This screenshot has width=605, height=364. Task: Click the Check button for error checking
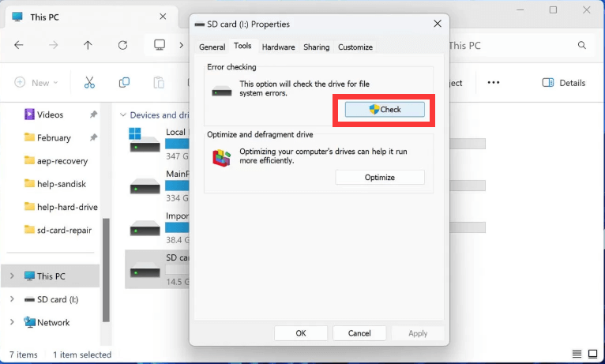(x=385, y=110)
